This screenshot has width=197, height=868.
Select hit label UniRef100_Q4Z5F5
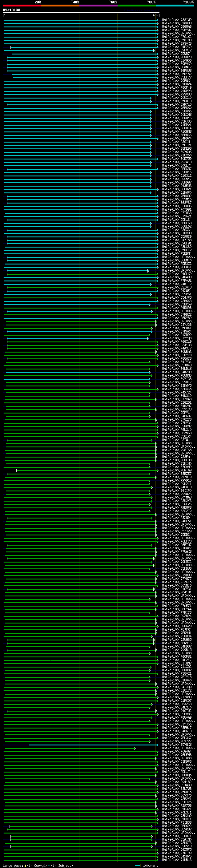click(177, 850)
